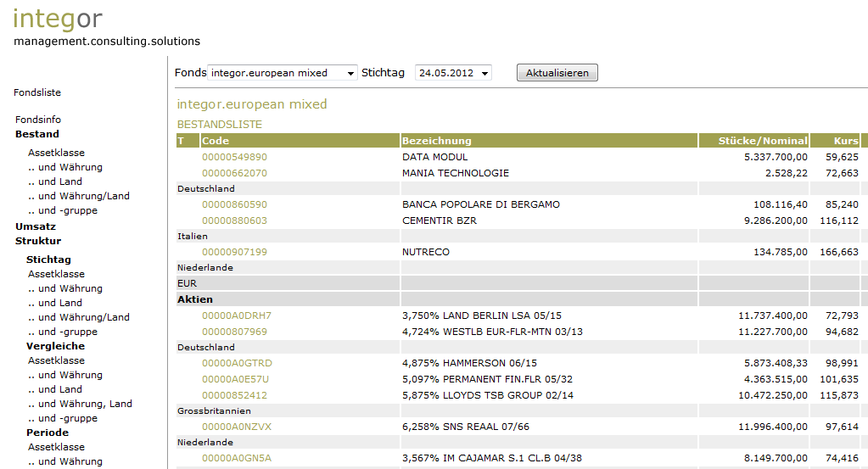Open '.. und Land' under Vergleiche
The image size is (868, 469).
pyautogui.click(x=55, y=388)
